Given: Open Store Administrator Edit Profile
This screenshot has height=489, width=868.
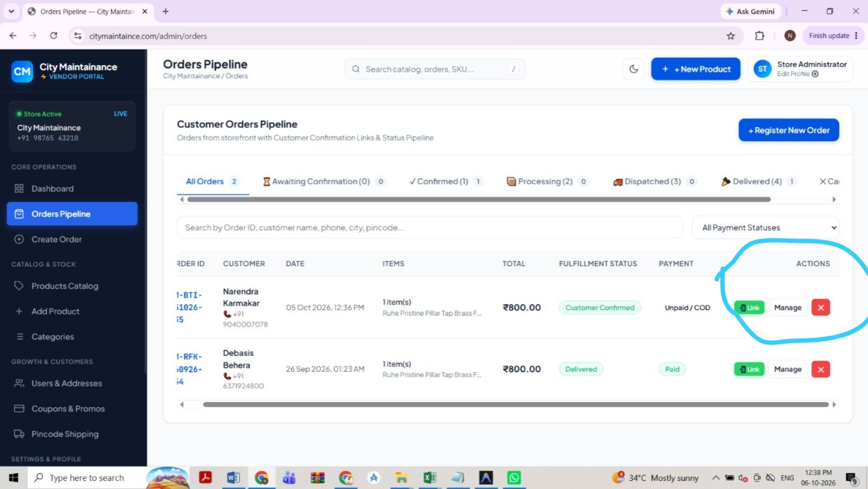Looking at the screenshot, I should pos(800,69).
